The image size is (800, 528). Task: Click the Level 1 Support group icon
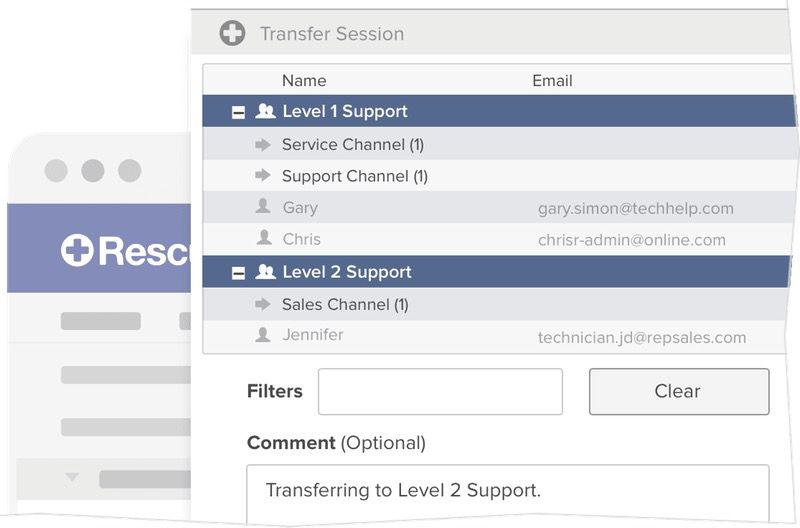(265, 112)
